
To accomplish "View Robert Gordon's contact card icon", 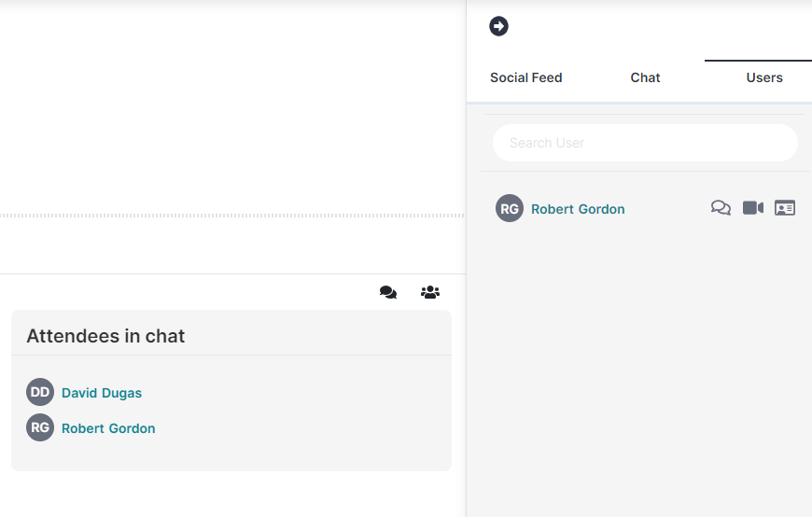I will [785, 208].
